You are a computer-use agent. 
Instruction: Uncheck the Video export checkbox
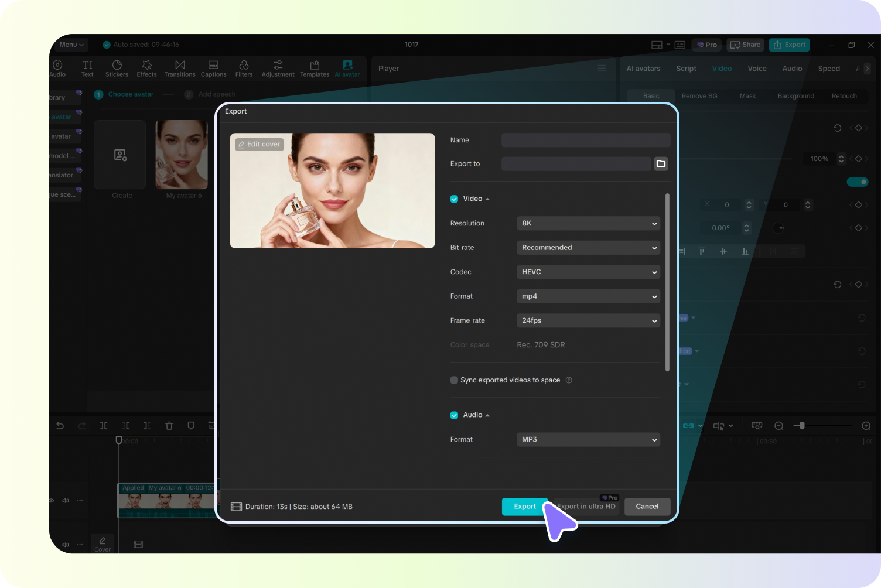click(x=454, y=199)
